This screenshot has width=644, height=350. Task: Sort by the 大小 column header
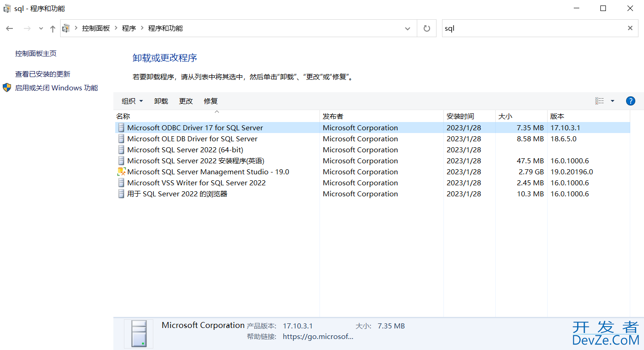point(521,117)
